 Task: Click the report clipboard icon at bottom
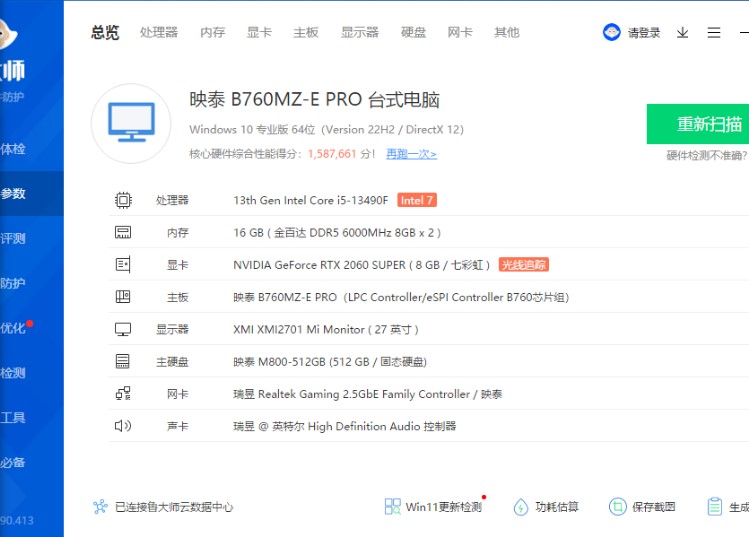715,507
